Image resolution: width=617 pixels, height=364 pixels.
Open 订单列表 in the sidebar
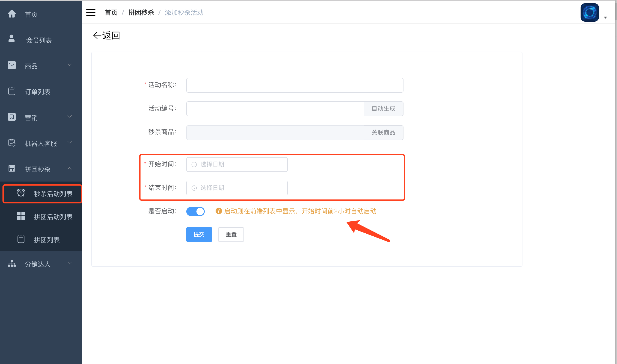41,91
